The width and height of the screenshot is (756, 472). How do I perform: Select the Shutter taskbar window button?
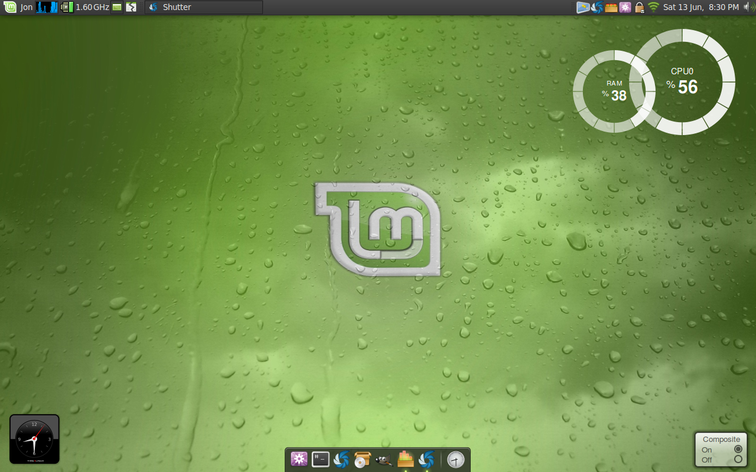coord(204,7)
